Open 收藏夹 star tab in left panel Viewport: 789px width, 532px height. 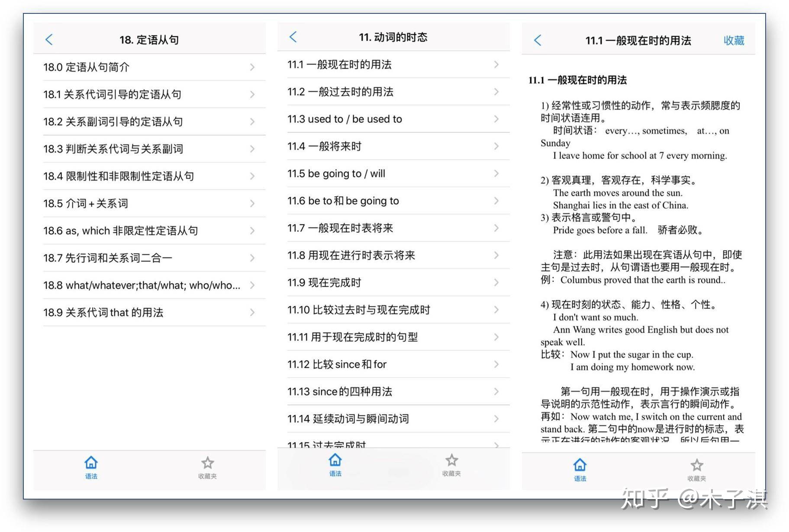207,468
